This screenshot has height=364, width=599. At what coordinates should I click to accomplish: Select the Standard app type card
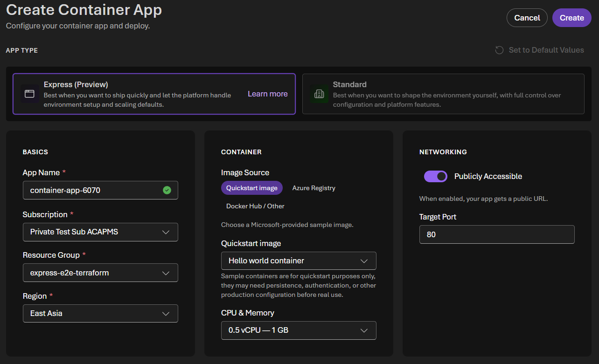point(443,94)
